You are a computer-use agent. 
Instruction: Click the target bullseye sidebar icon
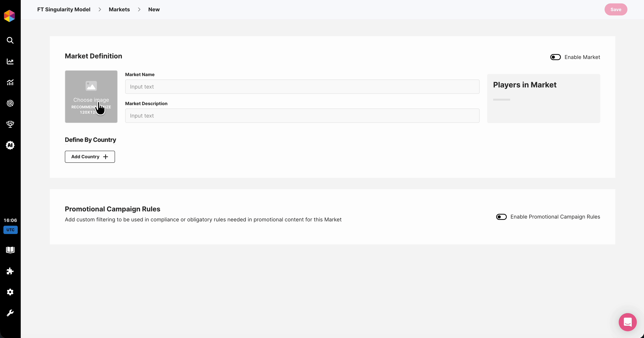coord(10,103)
